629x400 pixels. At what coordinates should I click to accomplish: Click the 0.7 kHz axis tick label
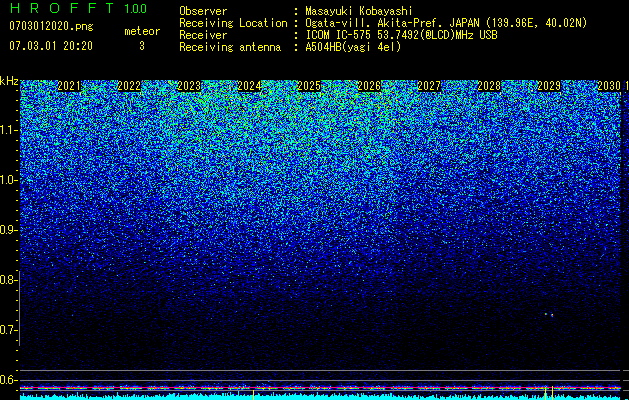7,330
